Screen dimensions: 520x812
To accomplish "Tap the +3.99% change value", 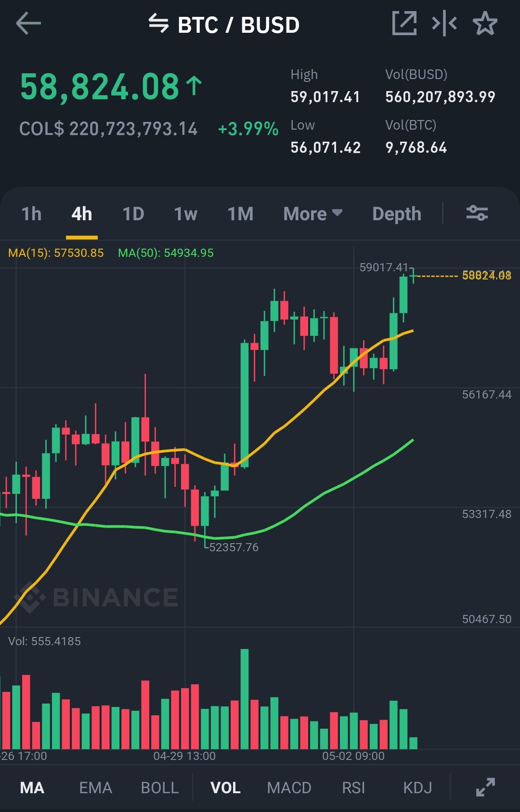I will pyautogui.click(x=248, y=129).
